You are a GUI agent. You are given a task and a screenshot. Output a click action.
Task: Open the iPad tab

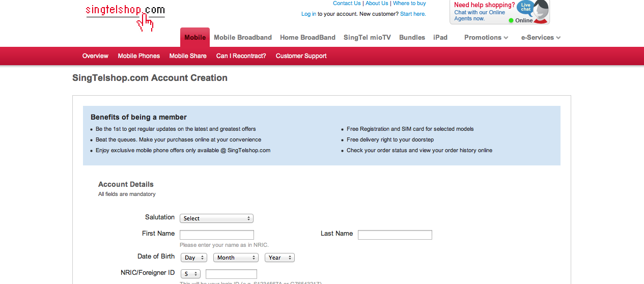[440, 37]
